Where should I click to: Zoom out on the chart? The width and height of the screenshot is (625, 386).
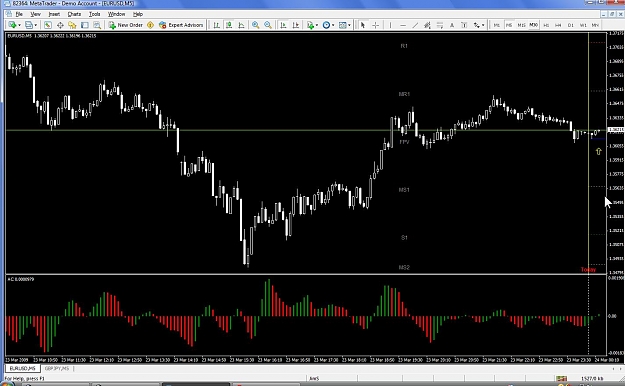pos(268,25)
